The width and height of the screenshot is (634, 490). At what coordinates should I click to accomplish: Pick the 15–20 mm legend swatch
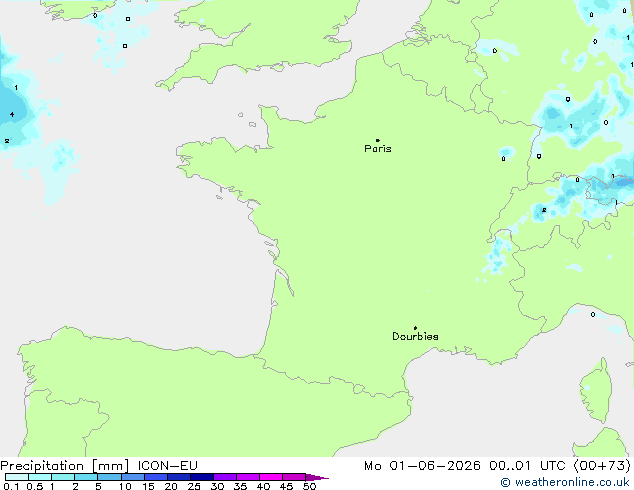(156, 477)
